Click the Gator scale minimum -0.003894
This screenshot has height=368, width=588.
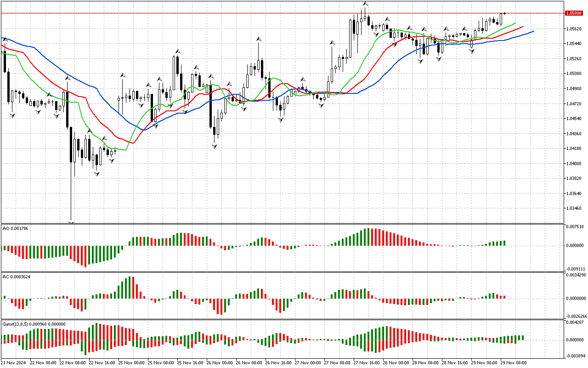(575, 356)
